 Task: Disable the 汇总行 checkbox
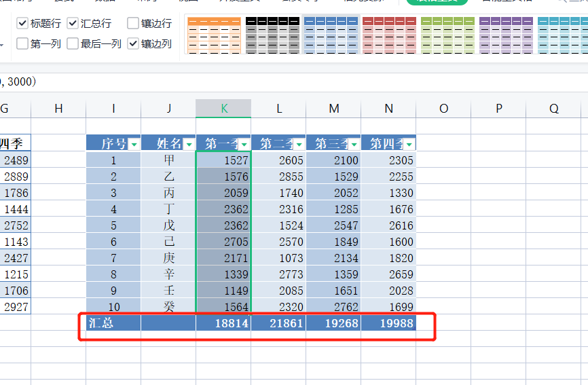(73, 24)
